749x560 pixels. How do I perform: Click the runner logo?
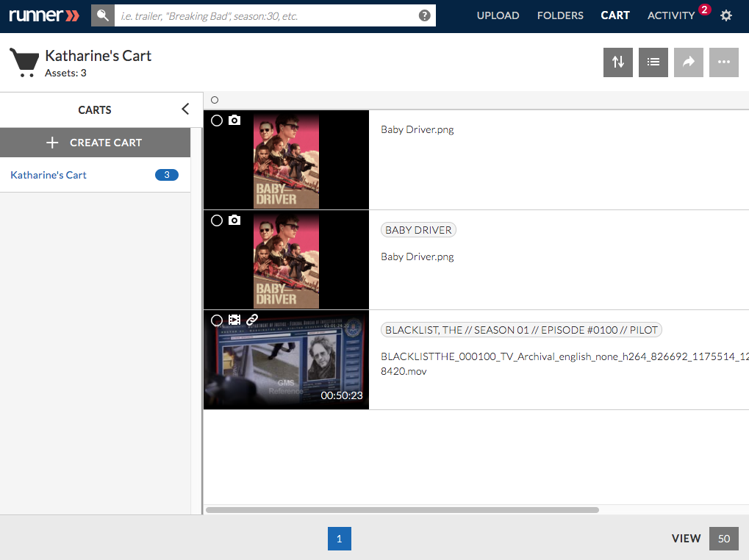(x=44, y=15)
